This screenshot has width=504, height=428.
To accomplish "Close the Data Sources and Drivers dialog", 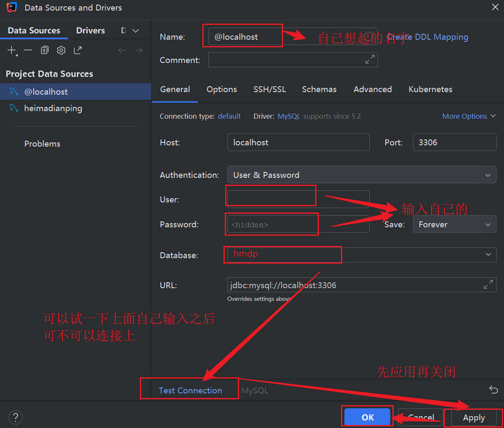I will pos(495,7).
